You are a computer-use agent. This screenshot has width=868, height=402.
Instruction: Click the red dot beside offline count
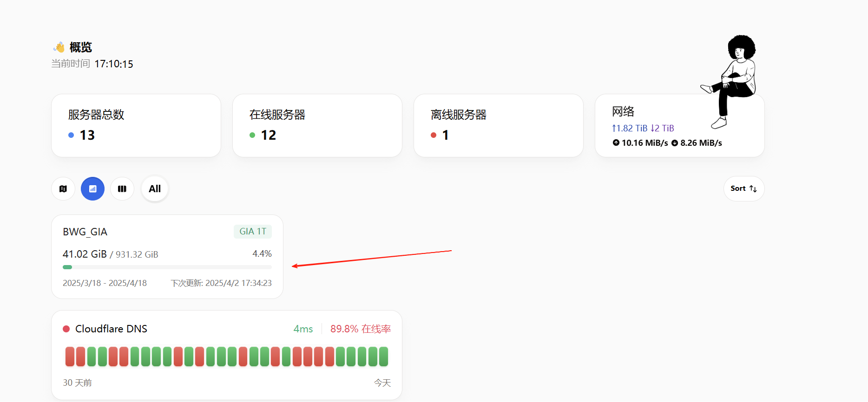tap(434, 135)
